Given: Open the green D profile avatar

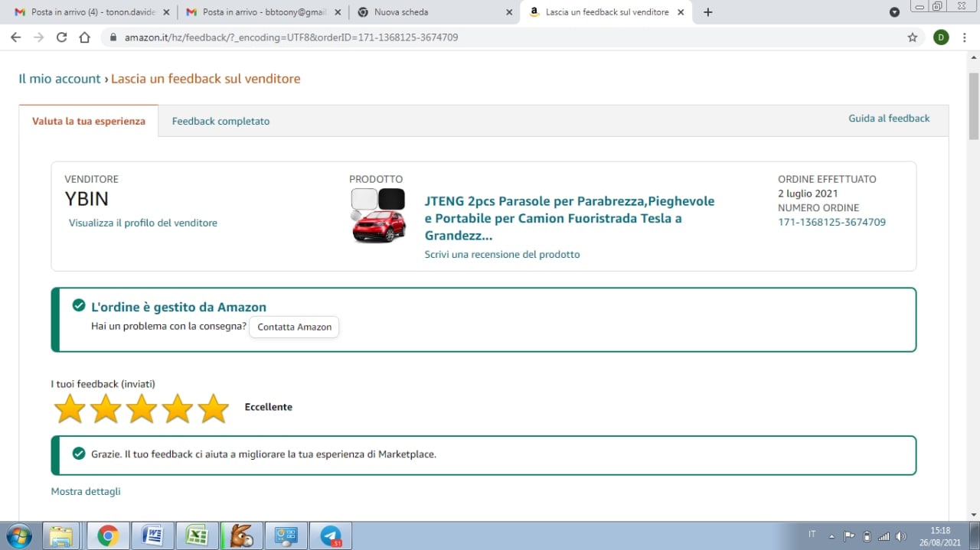Looking at the screenshot, I should click(941, 37).
